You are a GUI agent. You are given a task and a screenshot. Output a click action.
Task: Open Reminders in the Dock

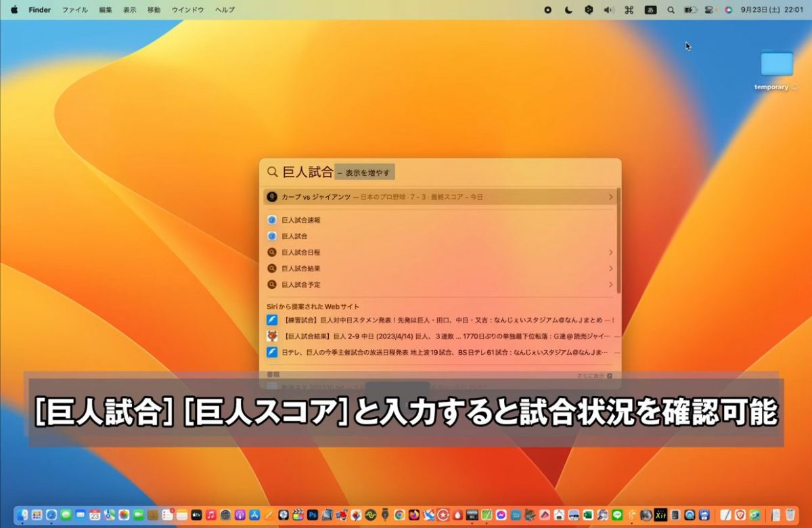point(167,515)
